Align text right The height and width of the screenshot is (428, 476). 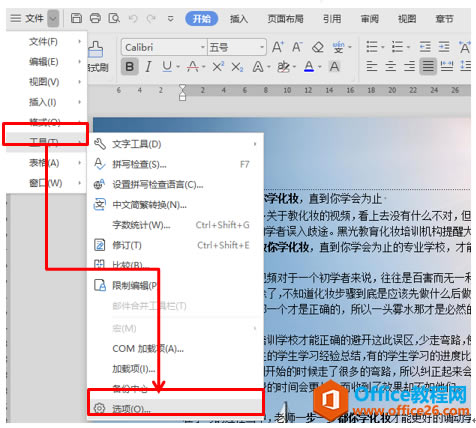point(409,66)
